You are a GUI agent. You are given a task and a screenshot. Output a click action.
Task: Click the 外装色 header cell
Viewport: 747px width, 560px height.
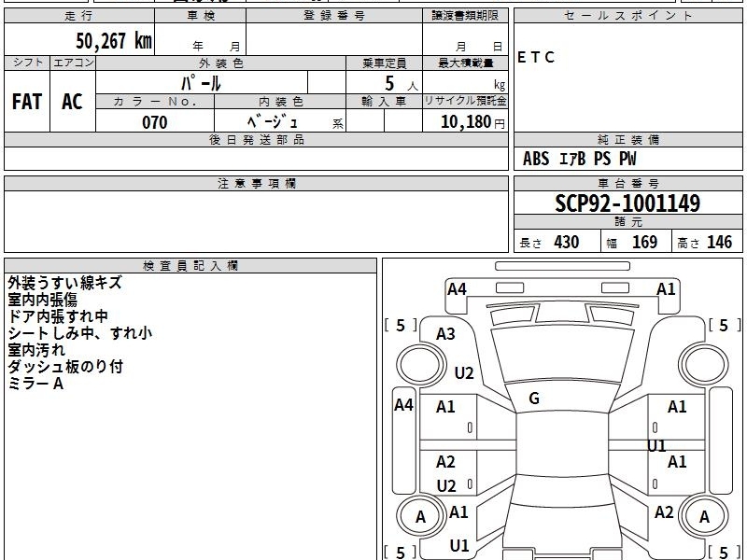[x=221, y=63]
